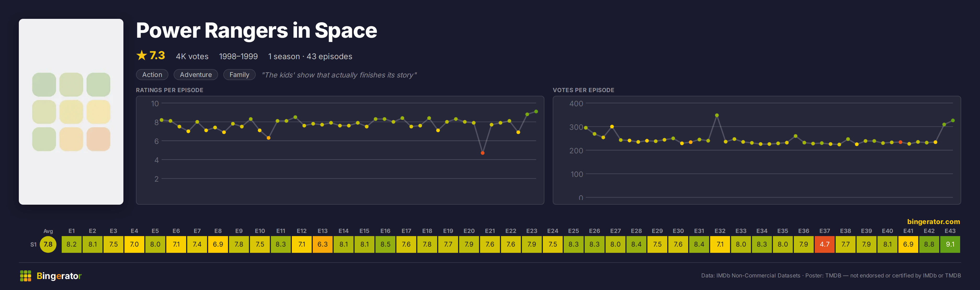Click the highest peak point in votes chart
Screen dimensions: 980x290
click(x=717, y=115)
